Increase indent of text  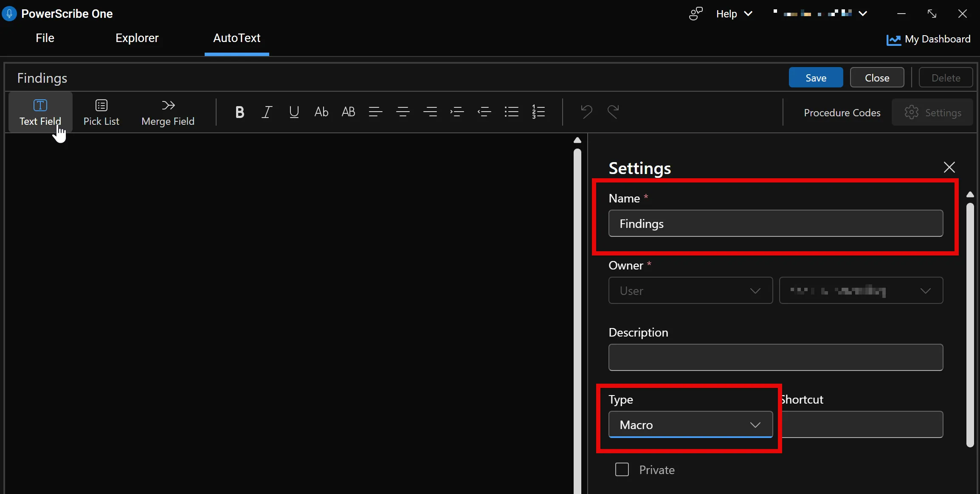pos(457,112)
